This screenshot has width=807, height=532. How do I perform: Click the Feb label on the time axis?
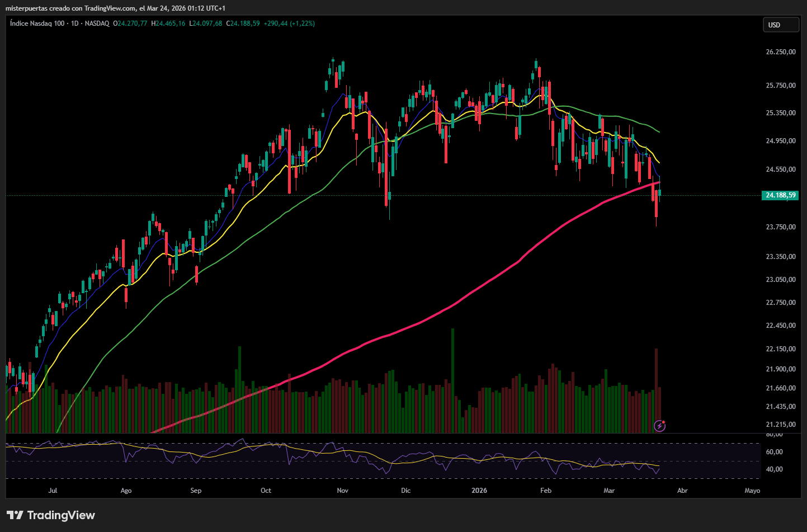(546, 491)
